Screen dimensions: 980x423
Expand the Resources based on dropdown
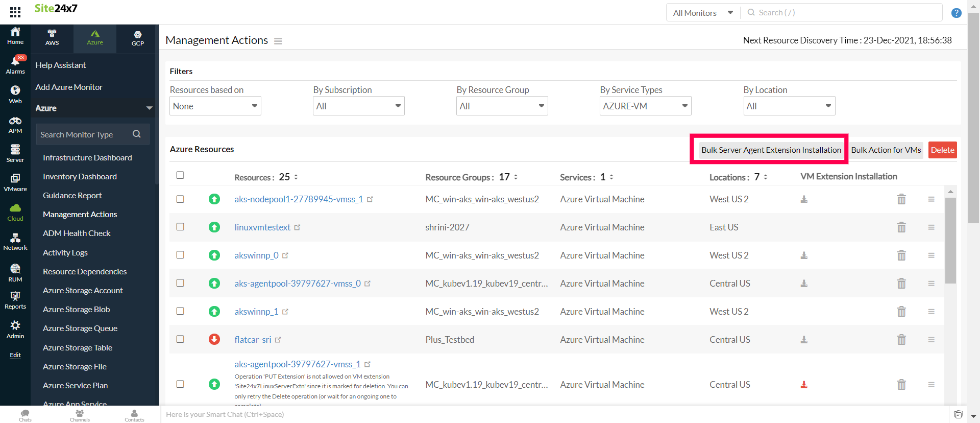coord(215,106)
